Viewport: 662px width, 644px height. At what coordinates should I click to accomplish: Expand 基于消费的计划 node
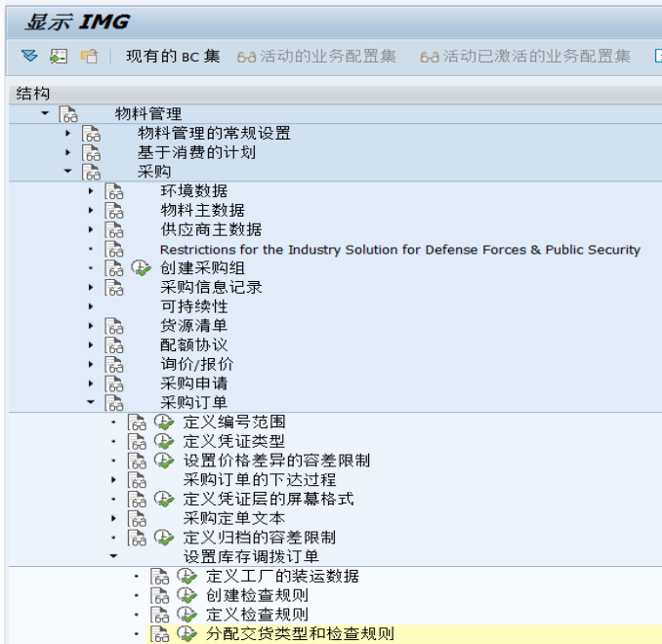[68, 152]
